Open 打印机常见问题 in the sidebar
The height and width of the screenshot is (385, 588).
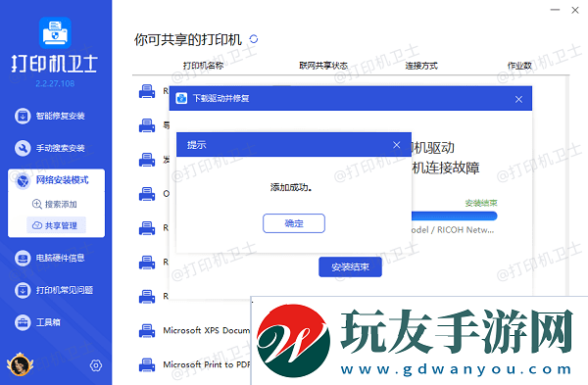click(54, 290)
